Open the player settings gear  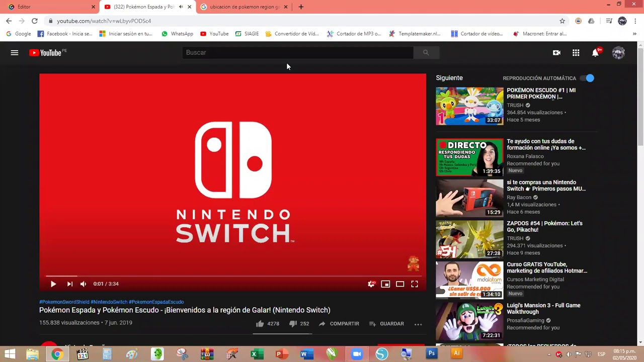point(371,284)
